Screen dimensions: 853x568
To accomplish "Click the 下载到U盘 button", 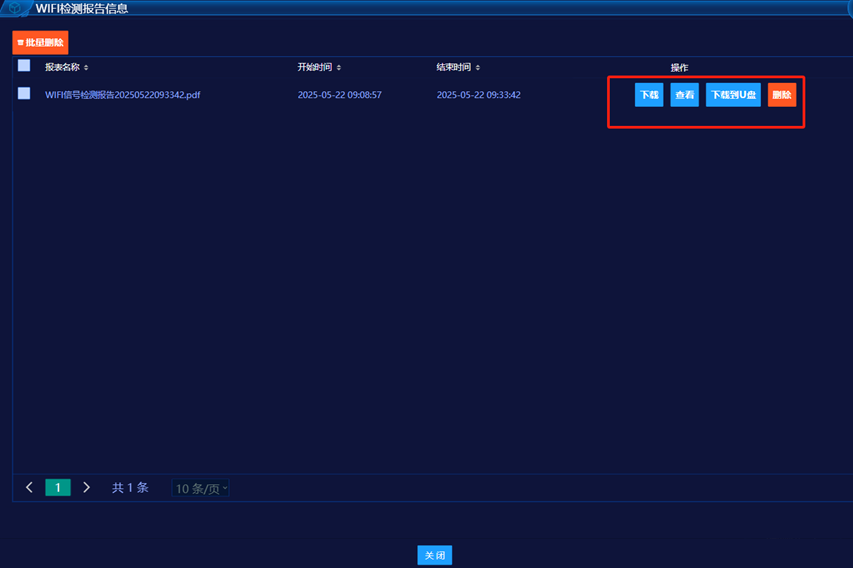I will point(733,95).
